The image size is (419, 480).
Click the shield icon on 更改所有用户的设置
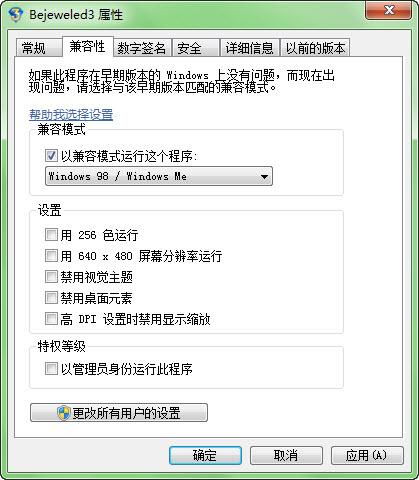pos(64,413)
